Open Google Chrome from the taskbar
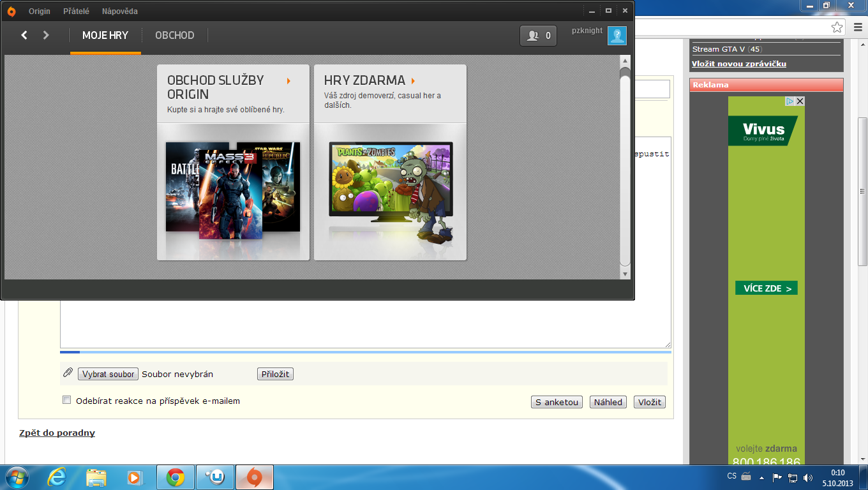 [176, 477]
